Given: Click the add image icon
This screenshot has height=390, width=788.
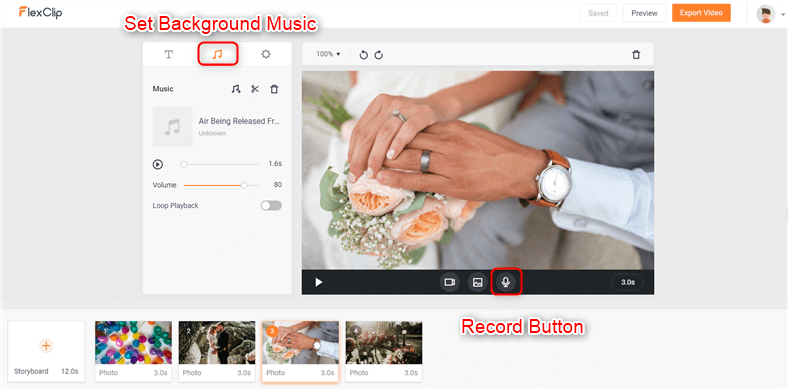Looking at the screenshot, I should (x=477, y=282).
